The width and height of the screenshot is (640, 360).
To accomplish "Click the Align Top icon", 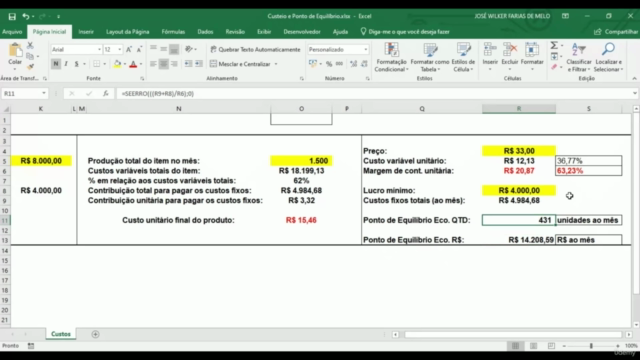I will [153, 49].
